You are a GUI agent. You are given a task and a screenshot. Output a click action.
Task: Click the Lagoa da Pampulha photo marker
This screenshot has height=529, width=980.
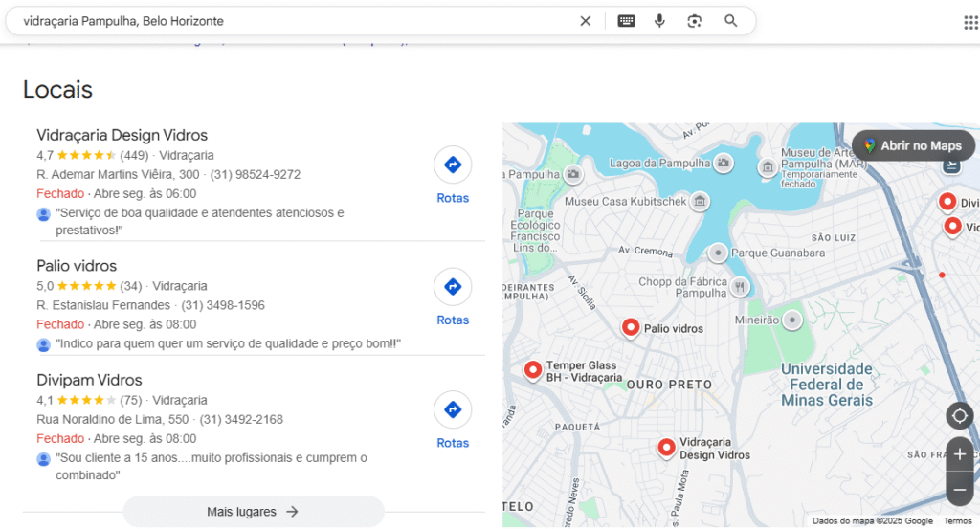pyautogui.click(x=724, y=163)
